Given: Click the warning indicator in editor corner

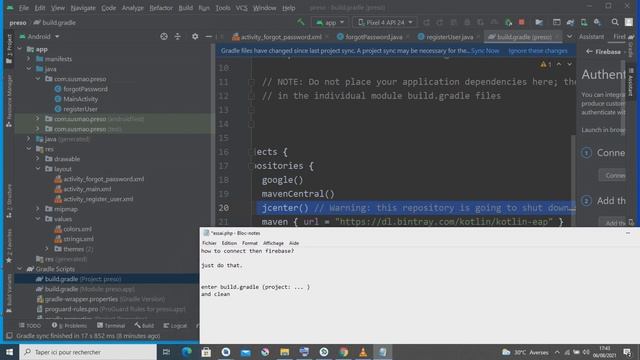Looking at the screenshot, I should tap(546, 64).
